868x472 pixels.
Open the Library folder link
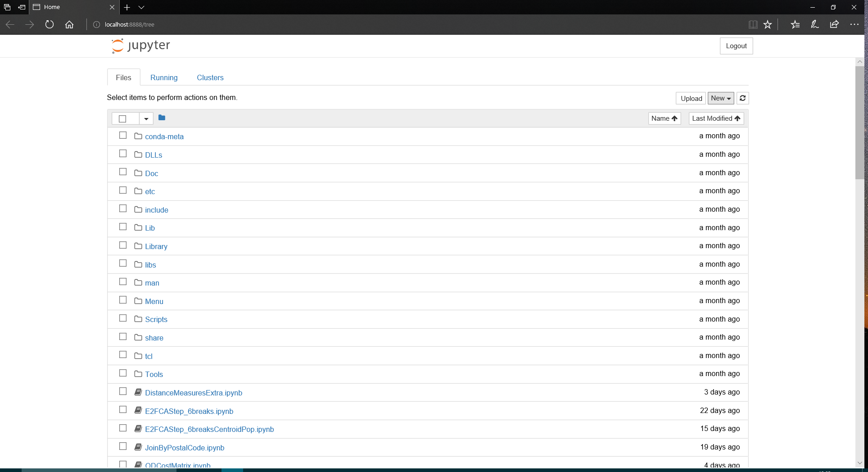tap(156, 246)
